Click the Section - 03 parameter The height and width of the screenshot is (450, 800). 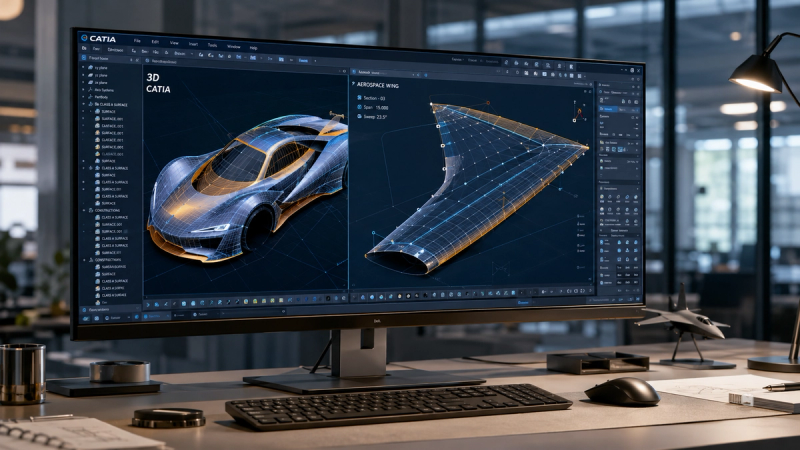pyautogui.click(x=374, y=98)
